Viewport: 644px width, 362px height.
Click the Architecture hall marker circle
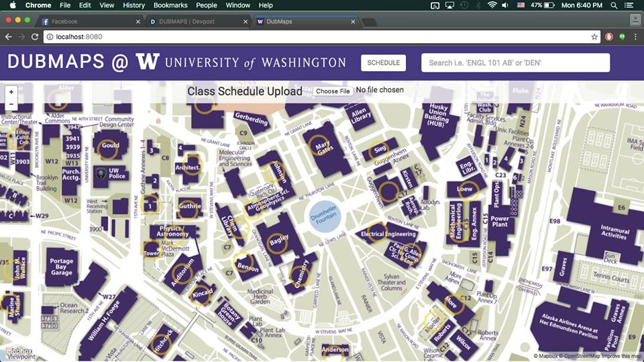(191, 165)
